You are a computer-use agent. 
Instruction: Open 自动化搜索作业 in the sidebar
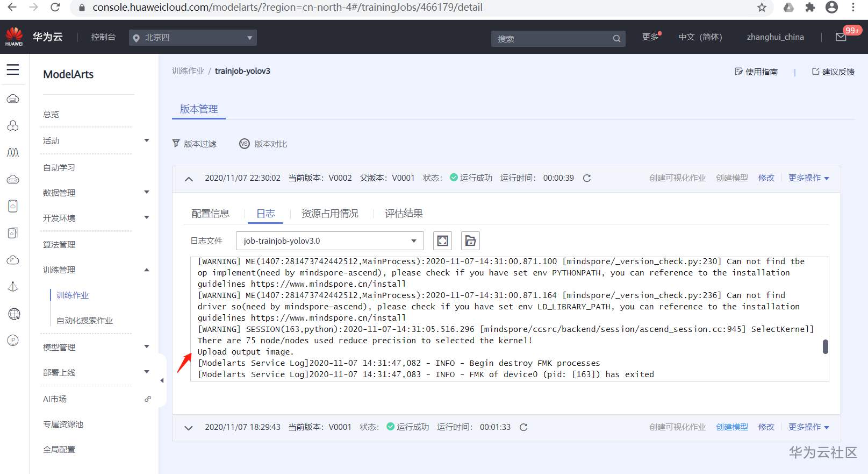[x=85, y=320]
